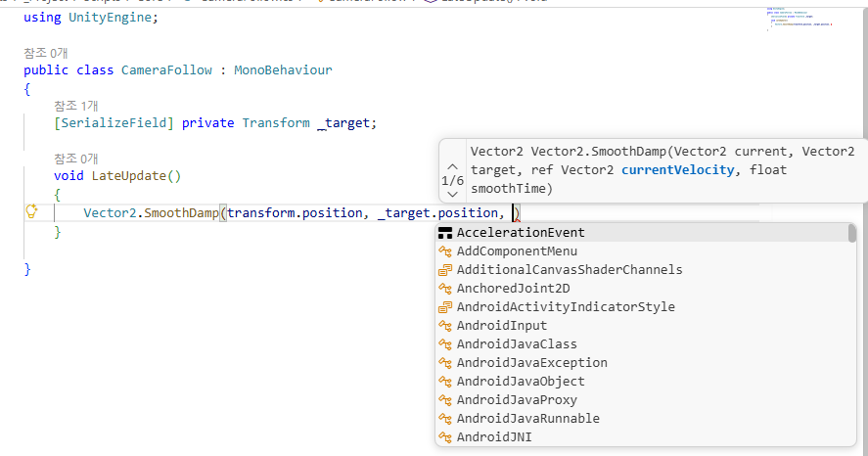The width and height of the screenshot is (868, 456).
Task: Select AndroidJNI completion item
Action: tap(642, 437)
